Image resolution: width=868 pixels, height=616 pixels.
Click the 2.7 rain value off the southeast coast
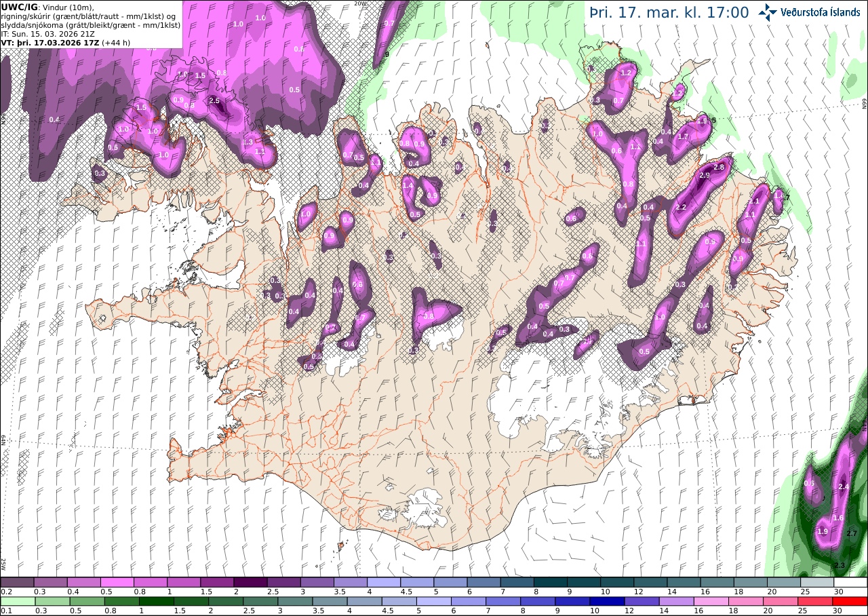[852, 533]
